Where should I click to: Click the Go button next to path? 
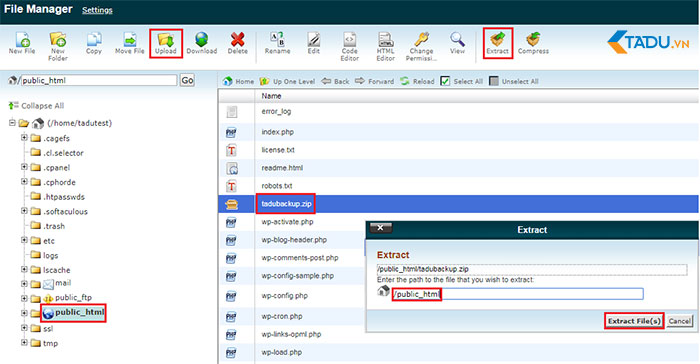click(187, 80)
